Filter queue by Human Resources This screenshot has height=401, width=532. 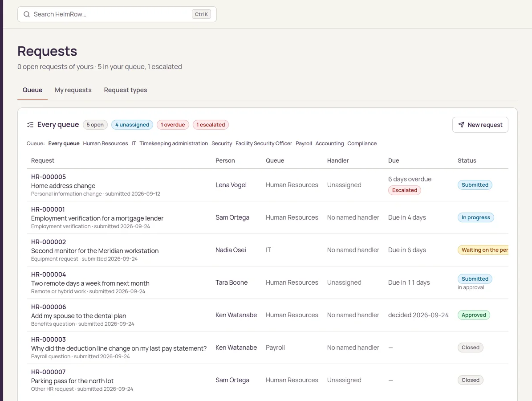pos(106,143)
